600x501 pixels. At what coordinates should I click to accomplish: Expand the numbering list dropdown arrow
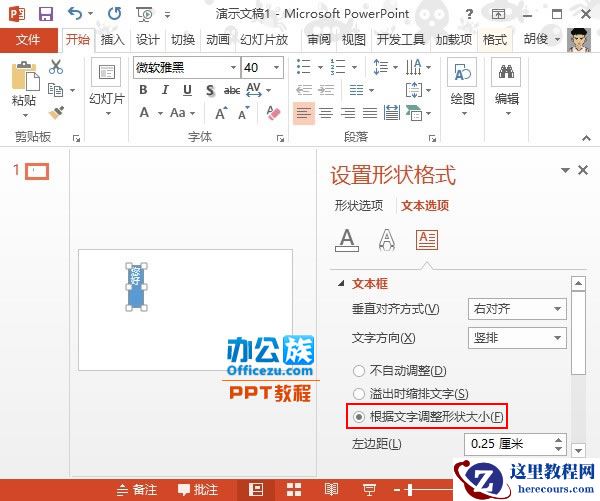tap(355, 68)
